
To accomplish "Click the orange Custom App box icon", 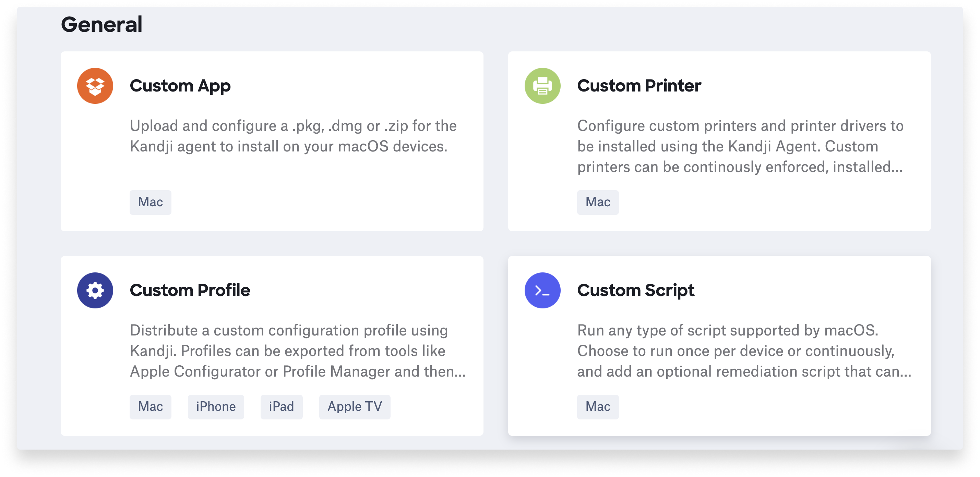I will [x=95, y=86].
